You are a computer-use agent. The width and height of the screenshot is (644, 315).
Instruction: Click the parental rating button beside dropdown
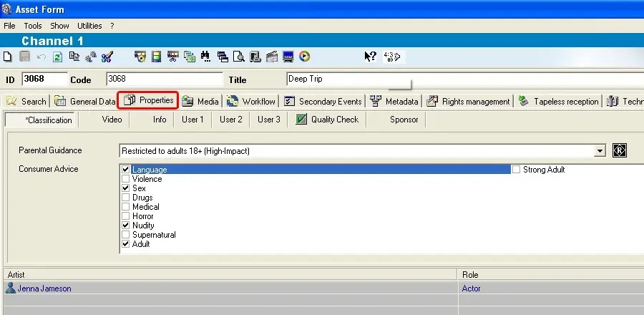[620, 151]
